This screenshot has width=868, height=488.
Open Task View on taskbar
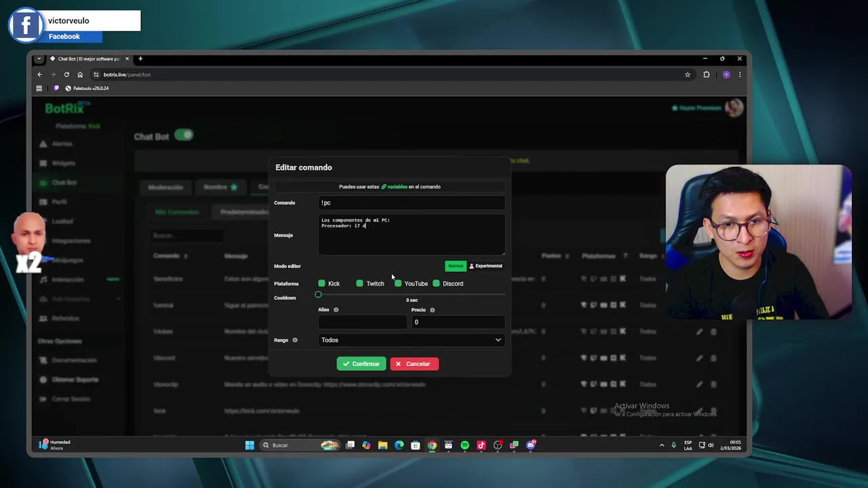(350, 445)
